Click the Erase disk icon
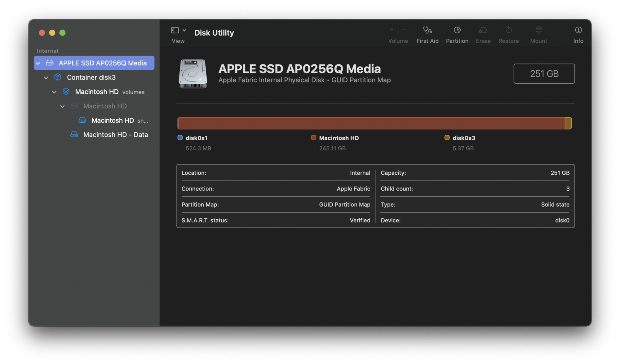This screenshot has width=620, height=364. [483, 30]
